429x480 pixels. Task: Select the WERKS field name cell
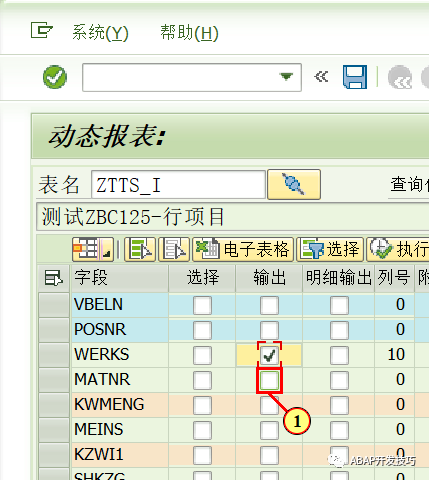pyautogui.click(x=119, y=355)
